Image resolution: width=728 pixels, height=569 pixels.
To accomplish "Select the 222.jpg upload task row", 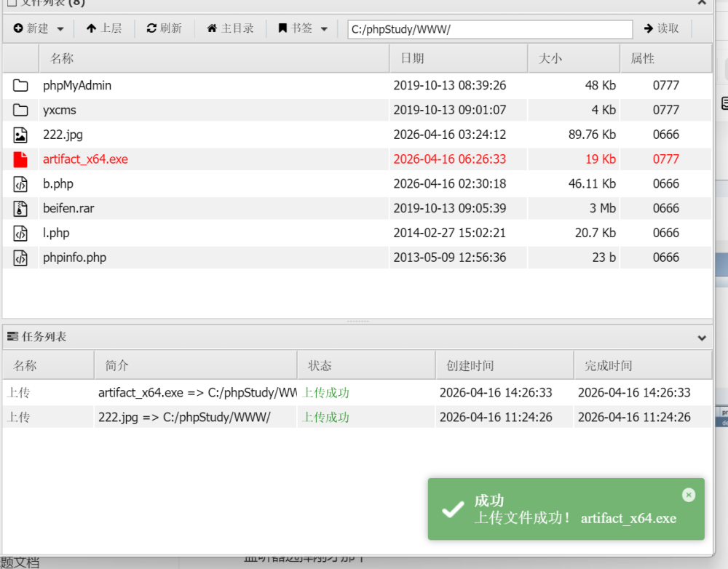I will 197,418.
